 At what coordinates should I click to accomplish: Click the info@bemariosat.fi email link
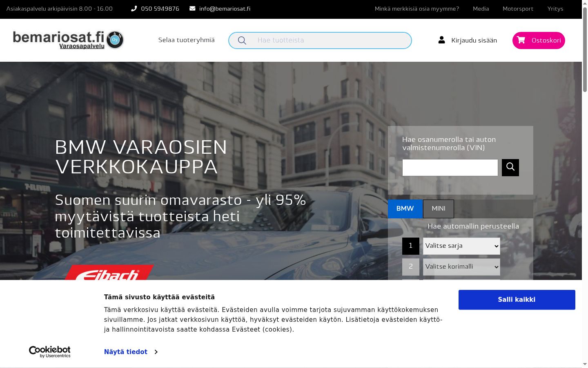[x=225, y=9]
